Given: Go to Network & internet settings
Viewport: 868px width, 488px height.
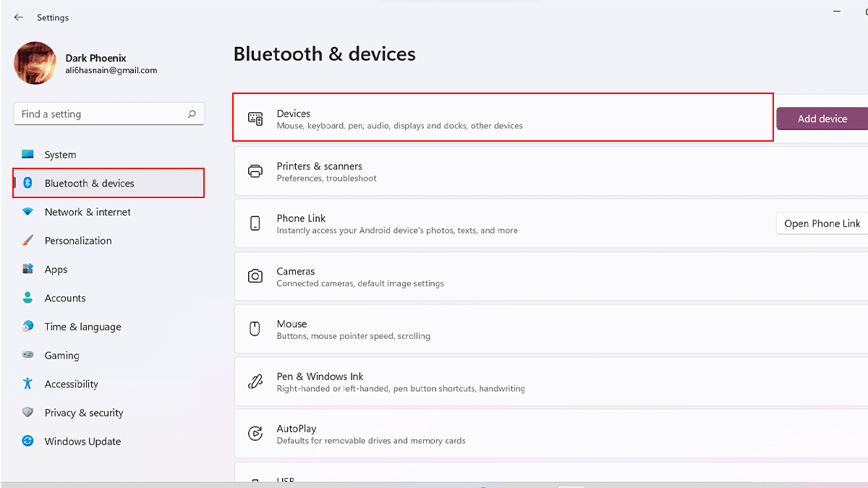Looking at the screenshot, I should click(x=88, y=212).
